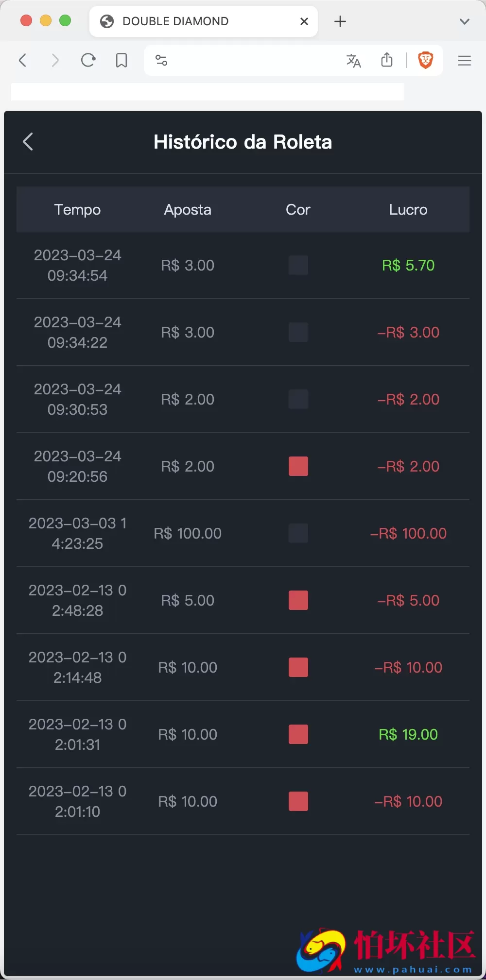Open the site settings icon in the address bar
This screenshot has width=486, height=980.
click(x=161, y=60)
